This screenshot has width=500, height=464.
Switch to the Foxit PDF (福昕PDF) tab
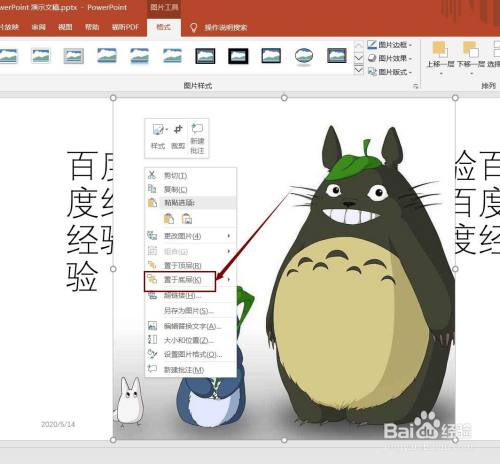125,27
